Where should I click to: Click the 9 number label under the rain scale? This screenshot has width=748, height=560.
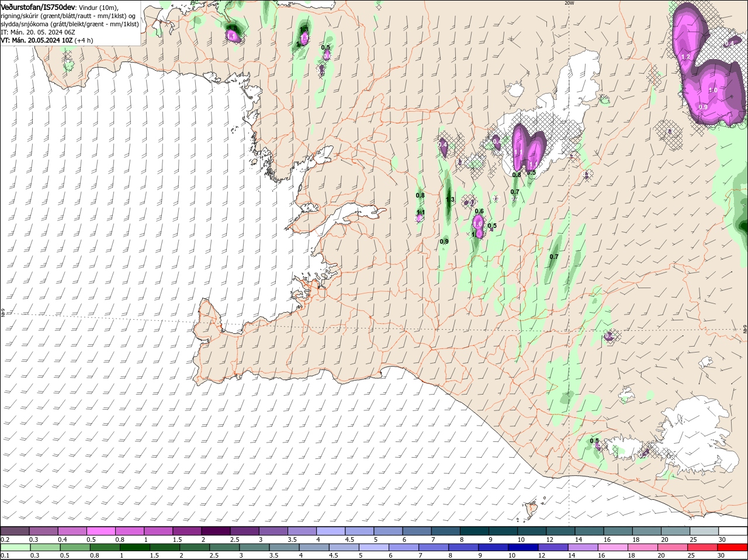[x=480, y=555]
